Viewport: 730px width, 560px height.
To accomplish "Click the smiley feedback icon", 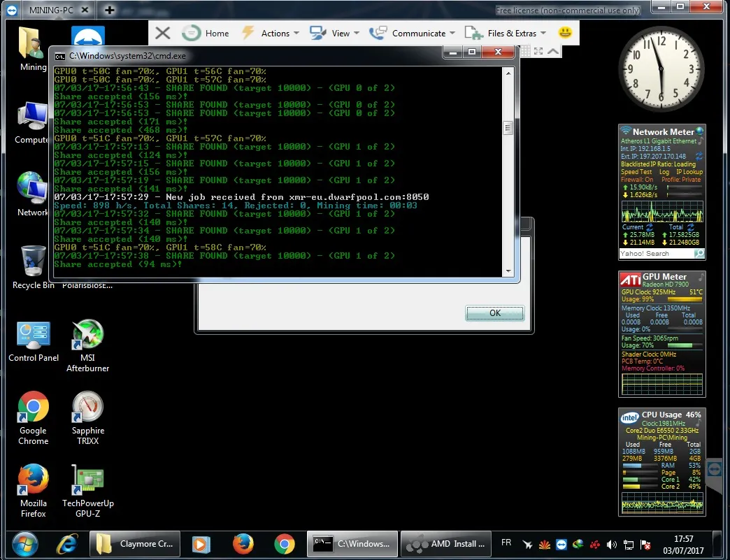I will click(x=565, y=33).
